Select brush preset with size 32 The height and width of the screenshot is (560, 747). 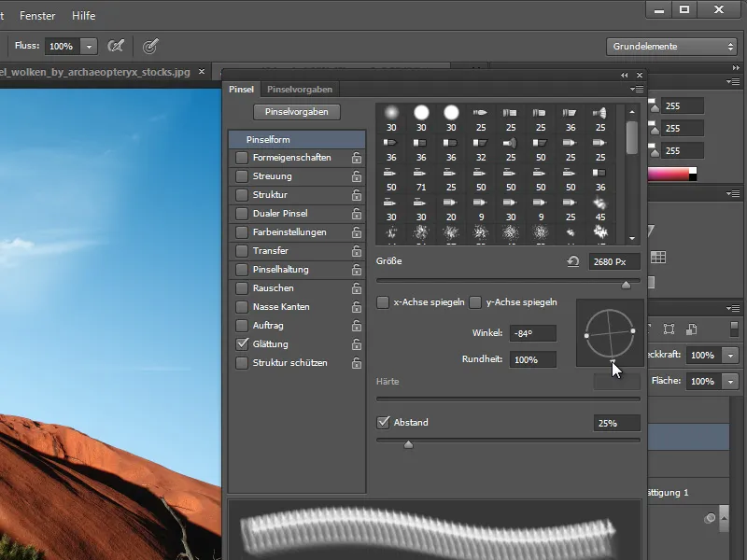[481, 149]
